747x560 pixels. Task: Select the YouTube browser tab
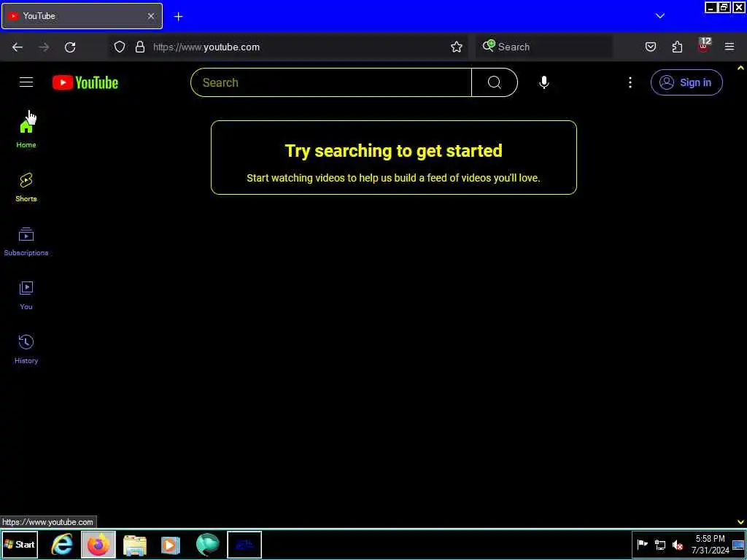pyautogui.click(x=82, y=16)
